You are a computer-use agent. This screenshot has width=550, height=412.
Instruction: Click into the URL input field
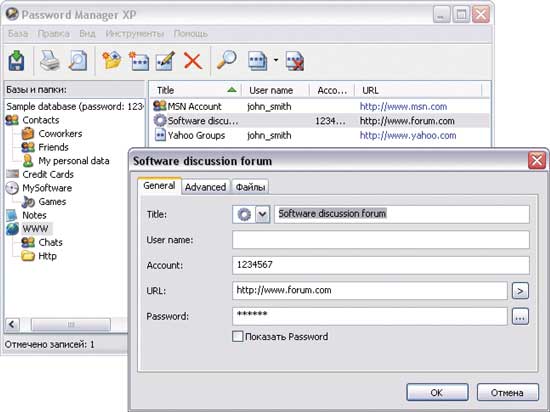click(370, 291)
